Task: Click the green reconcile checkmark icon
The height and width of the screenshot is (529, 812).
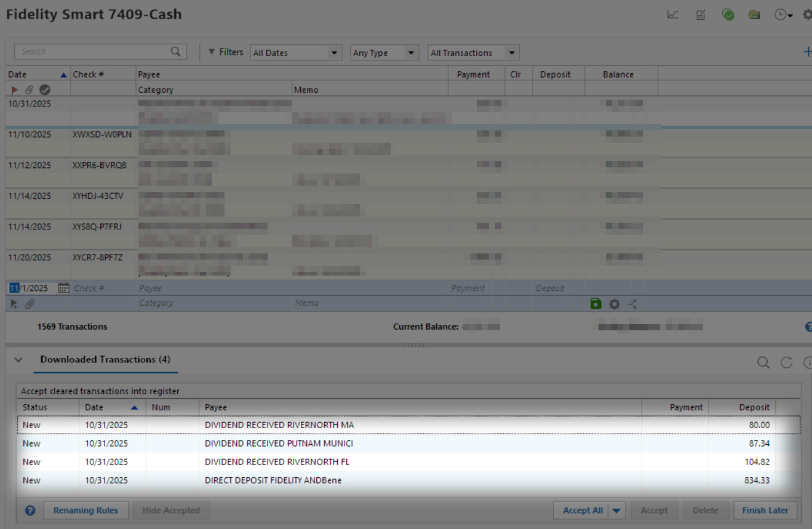Action: click(x=728, y=15)
